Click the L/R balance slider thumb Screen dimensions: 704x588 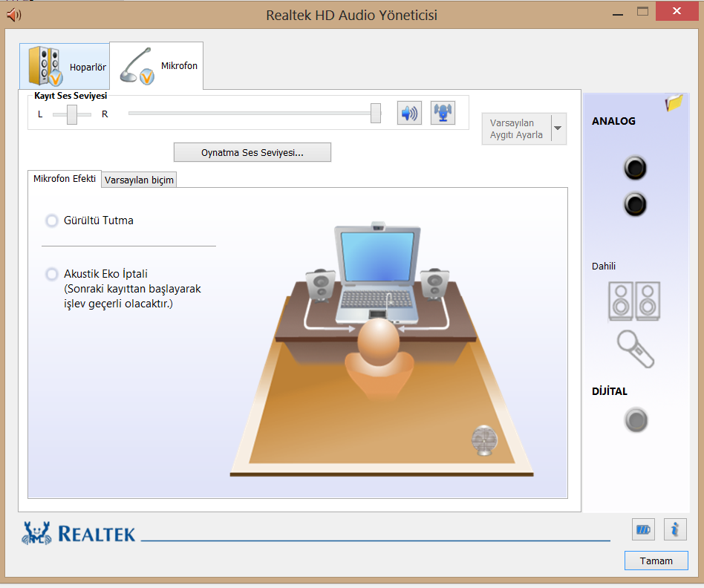[x=72, y=114]
